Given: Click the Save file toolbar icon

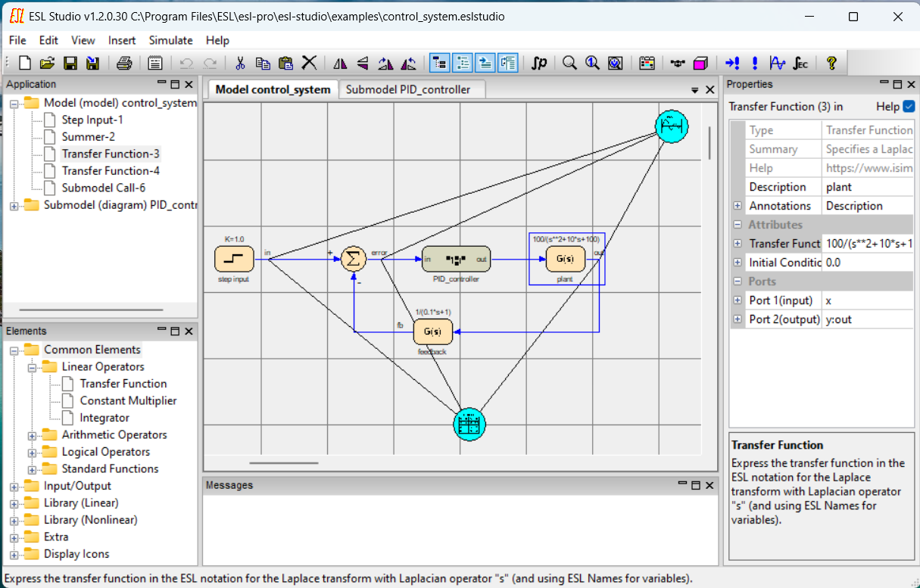Looking at the screenshot, I should [x=70, y=64].
